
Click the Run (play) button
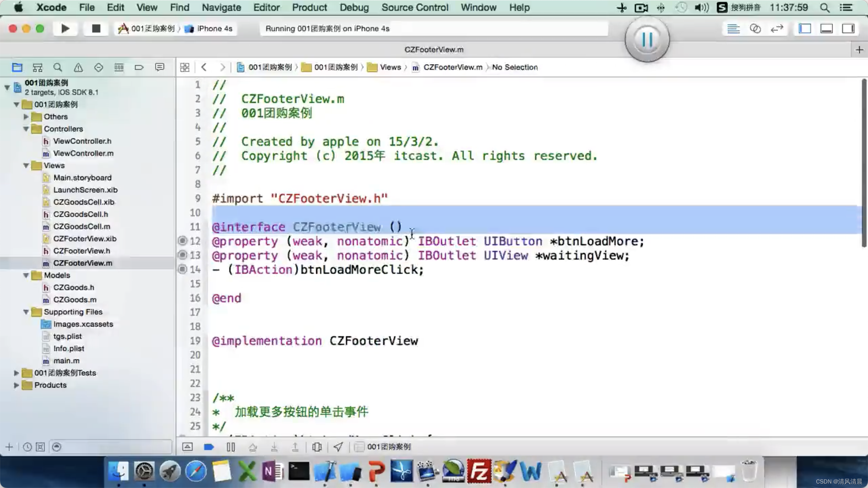click(65, 28)
